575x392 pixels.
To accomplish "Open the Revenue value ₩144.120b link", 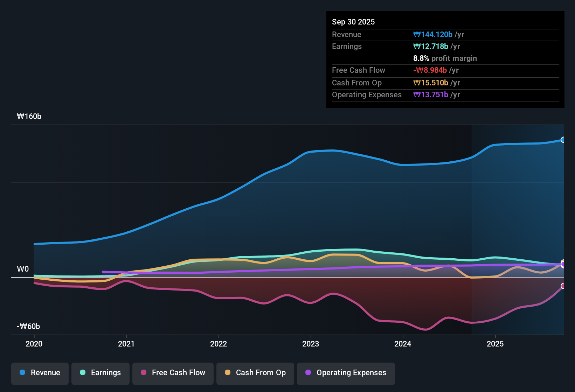I will click(x=433, y=34).
